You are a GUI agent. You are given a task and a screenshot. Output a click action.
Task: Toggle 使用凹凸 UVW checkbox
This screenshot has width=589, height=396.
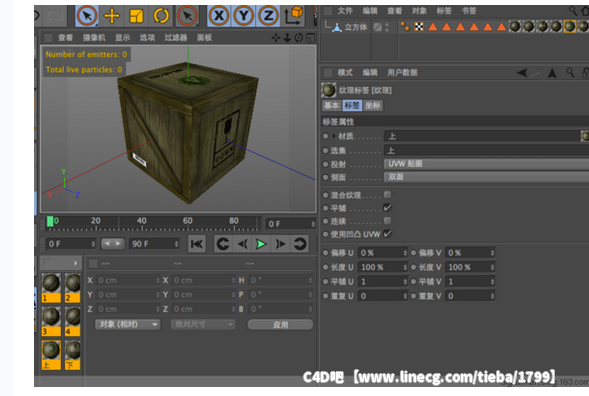tap(387, 234)
